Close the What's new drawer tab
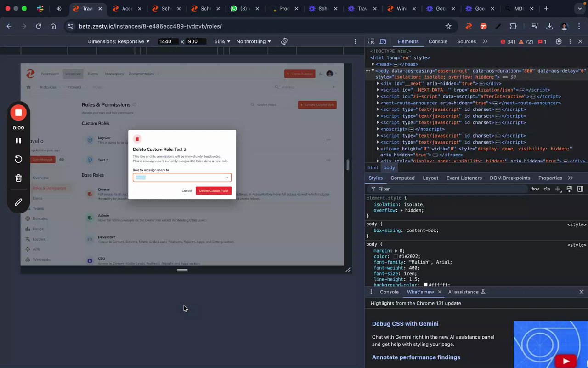The width and height of the screenshot is (588, 368). point(439,292)
